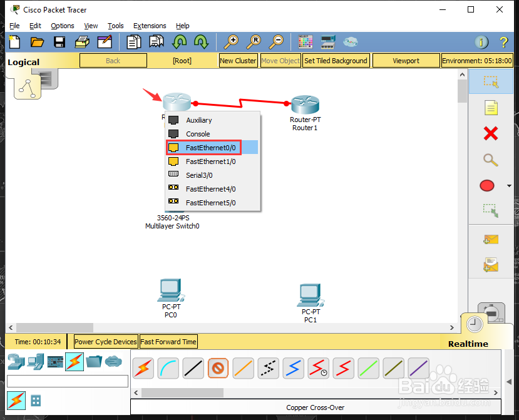
Task: Click the New file icon
Action: 14,42
